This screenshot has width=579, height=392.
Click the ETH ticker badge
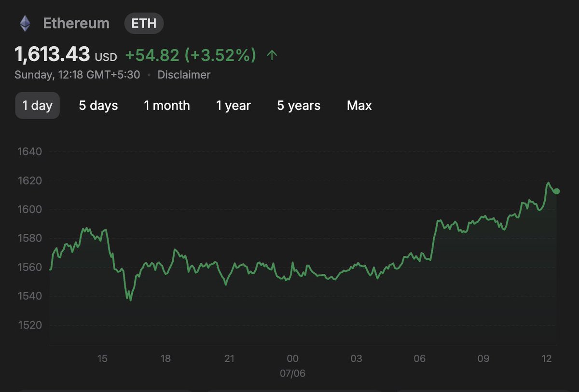click(x=144, y=23)
